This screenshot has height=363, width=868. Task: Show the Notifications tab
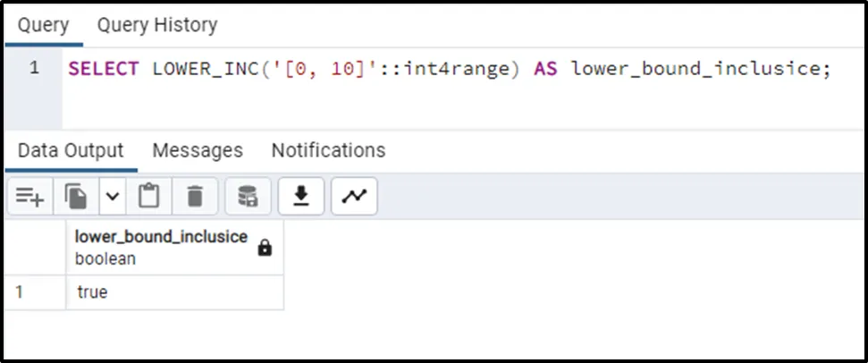[x=328, y=150]
